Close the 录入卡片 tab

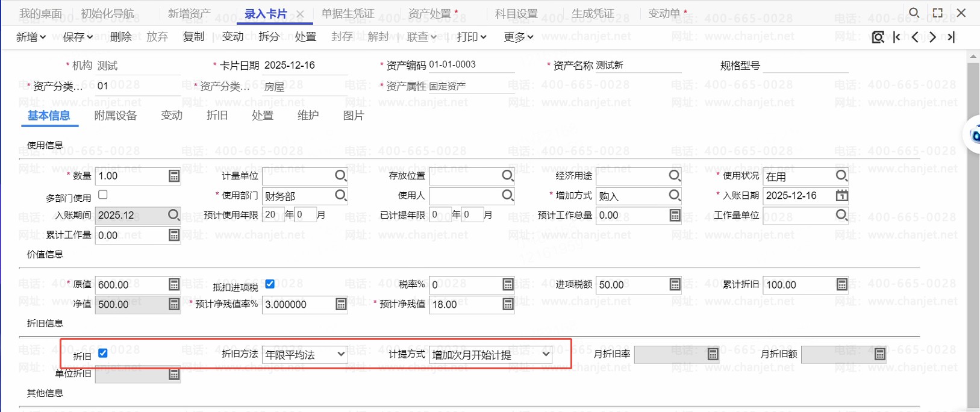point(300,14)
